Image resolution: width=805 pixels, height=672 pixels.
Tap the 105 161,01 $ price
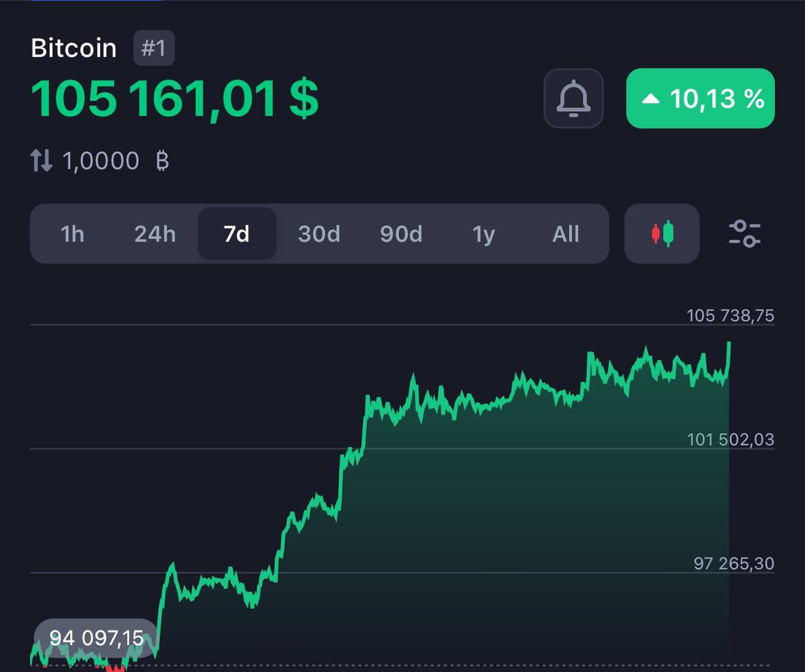[175, 99]
